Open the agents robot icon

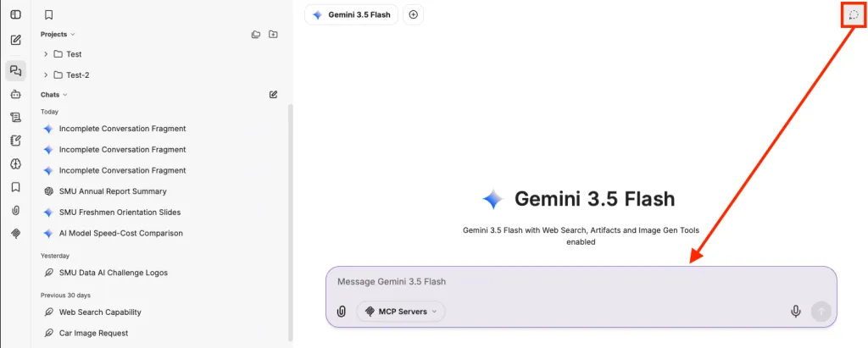tap(15, 95)
